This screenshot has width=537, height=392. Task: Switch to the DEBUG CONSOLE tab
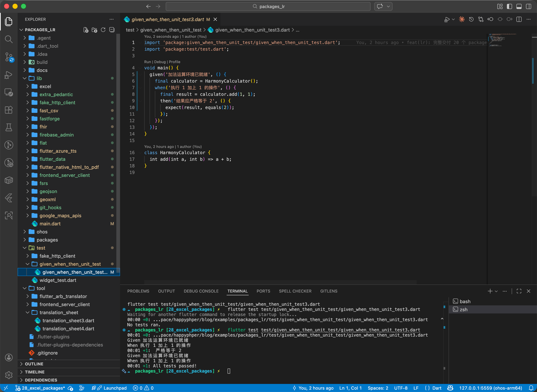(x=201, y=291)
